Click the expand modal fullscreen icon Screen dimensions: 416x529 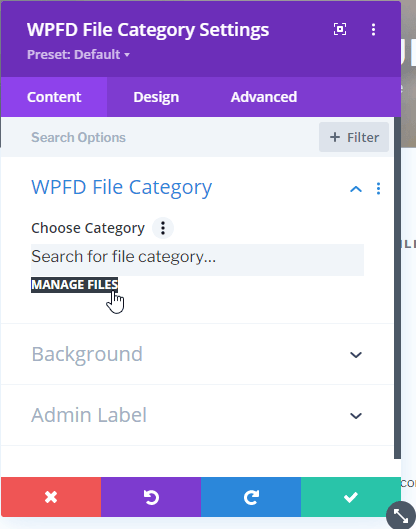pos(340,29)
